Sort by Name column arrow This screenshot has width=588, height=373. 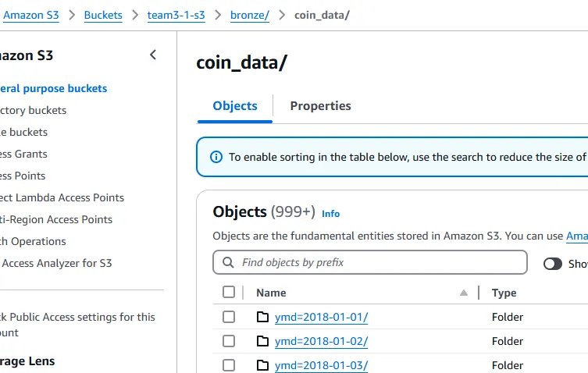(x=464, y=293)
